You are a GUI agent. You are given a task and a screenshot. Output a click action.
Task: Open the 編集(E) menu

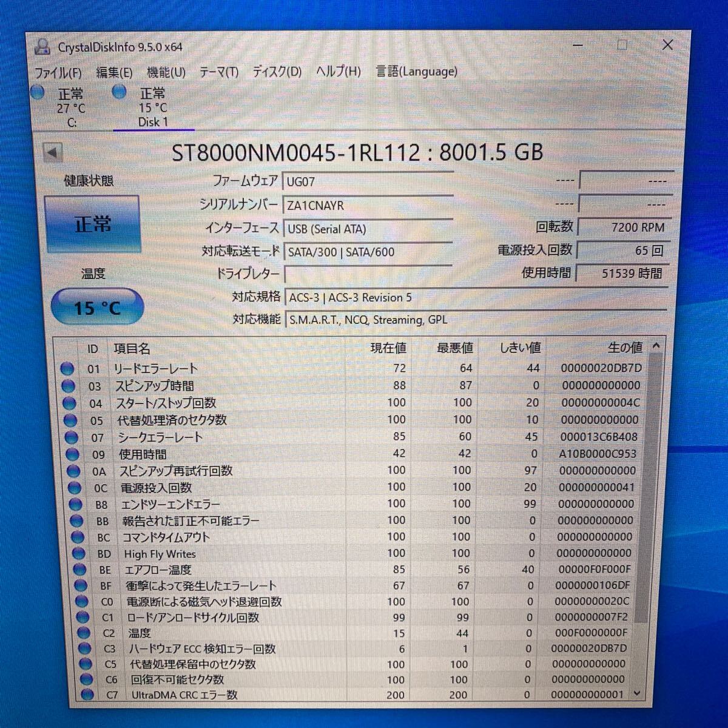[114, 73]
